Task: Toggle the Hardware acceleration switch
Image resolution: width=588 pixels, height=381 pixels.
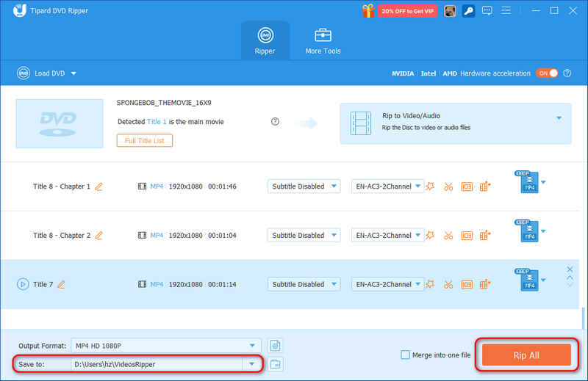Action: tap(547, 73)
